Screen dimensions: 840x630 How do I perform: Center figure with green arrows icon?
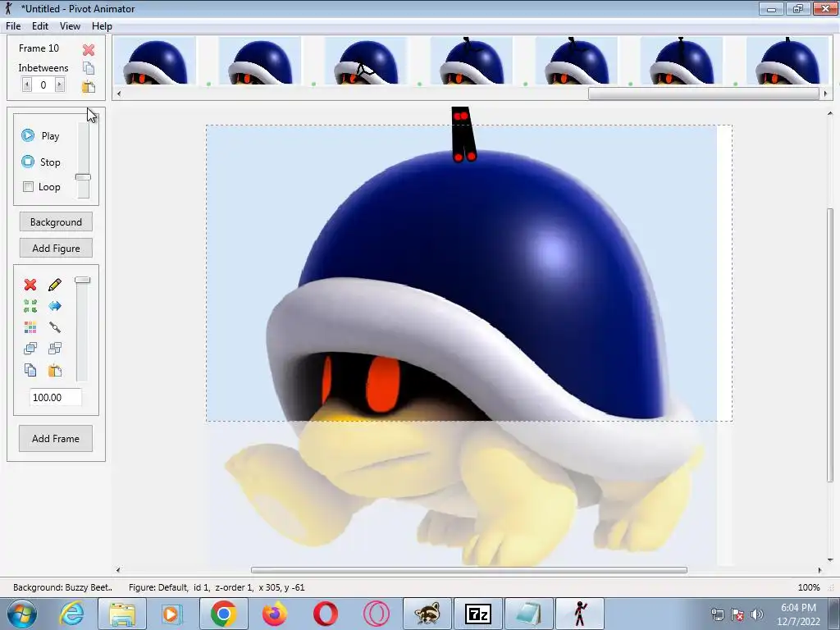pos(30,306)
